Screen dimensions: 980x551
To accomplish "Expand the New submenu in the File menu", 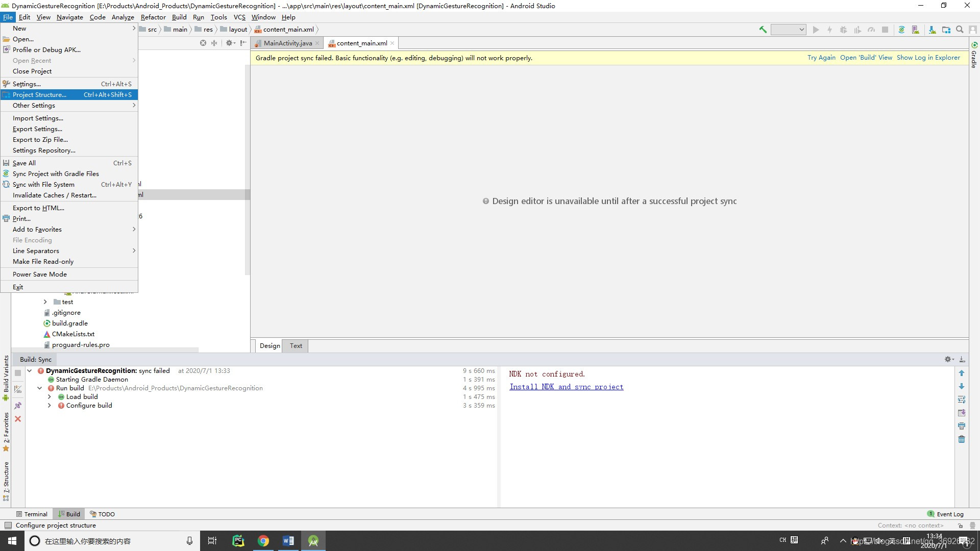I will pos(69,29).
